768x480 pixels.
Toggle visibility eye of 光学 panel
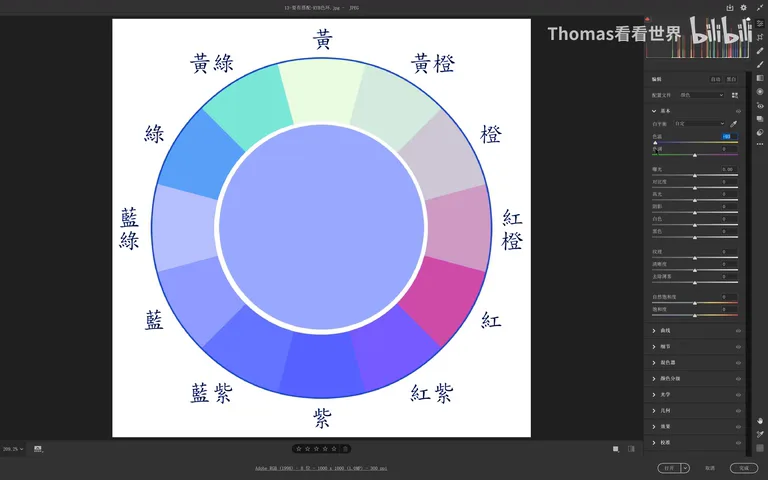[x=738, y=395]
